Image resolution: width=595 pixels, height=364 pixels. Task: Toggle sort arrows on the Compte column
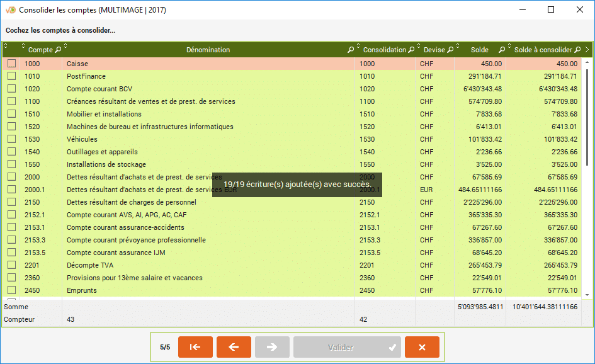point(23,47)
